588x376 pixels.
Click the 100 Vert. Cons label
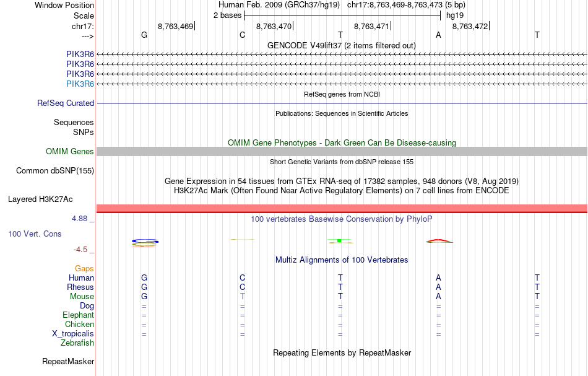tap(35, 234)
